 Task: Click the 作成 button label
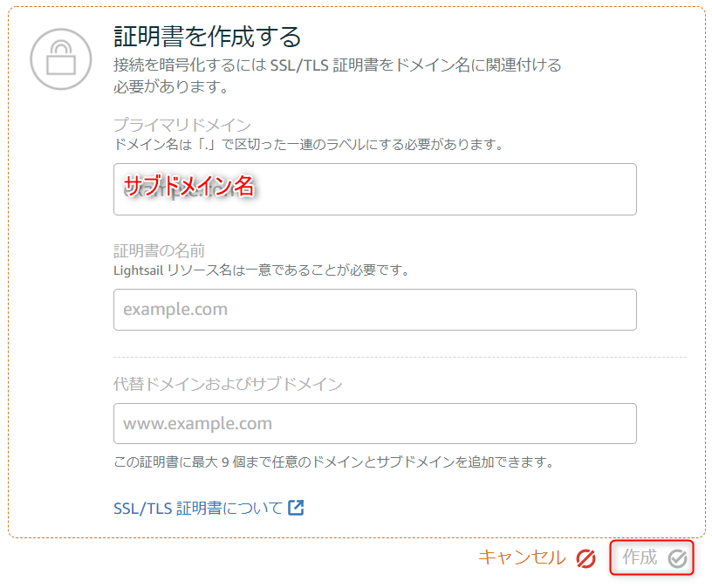point(640,557)
